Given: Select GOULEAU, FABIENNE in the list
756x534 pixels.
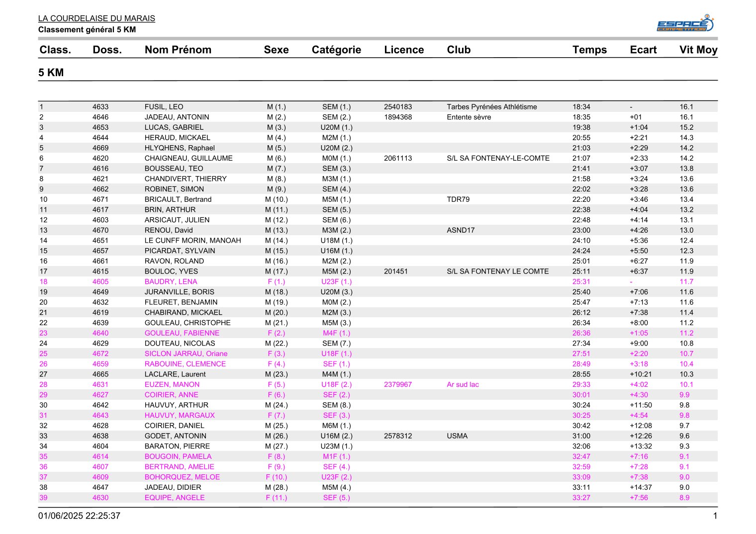Looking at the screenshot, I should point(182,333).
